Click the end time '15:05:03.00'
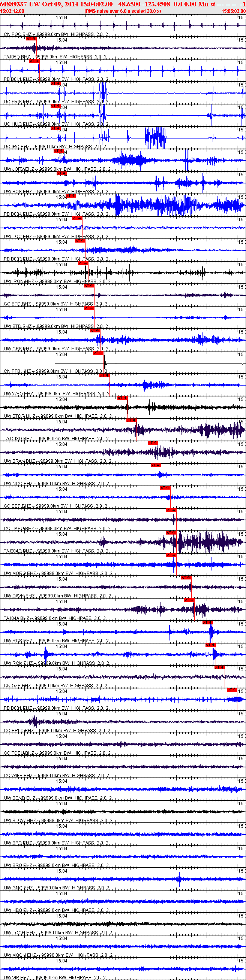246x980 pixels. [x=234, y=11]
